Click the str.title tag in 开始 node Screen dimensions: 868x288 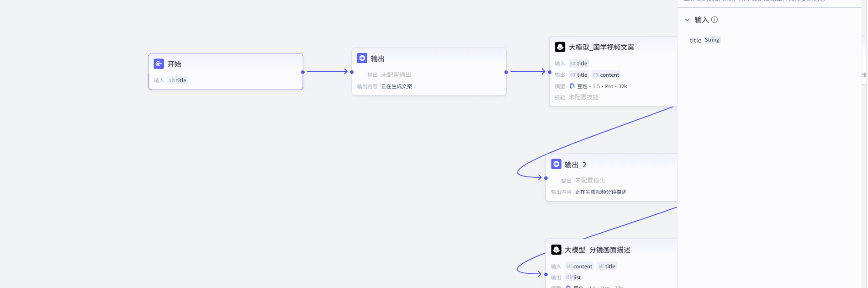point(178,80)
